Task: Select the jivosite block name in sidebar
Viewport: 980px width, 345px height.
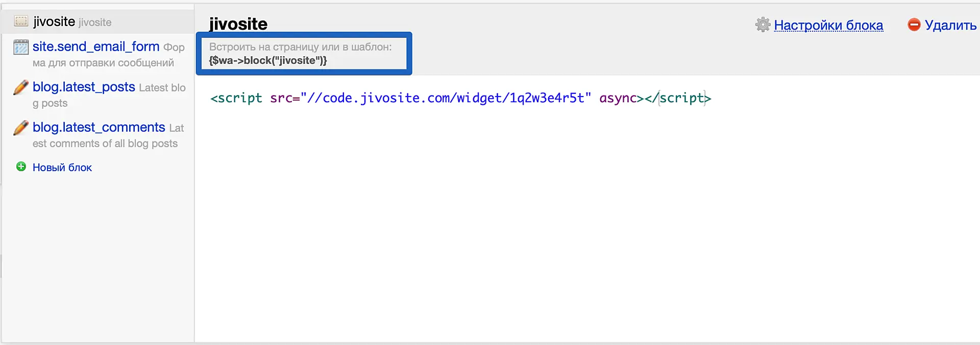Action: pos(54,21)
